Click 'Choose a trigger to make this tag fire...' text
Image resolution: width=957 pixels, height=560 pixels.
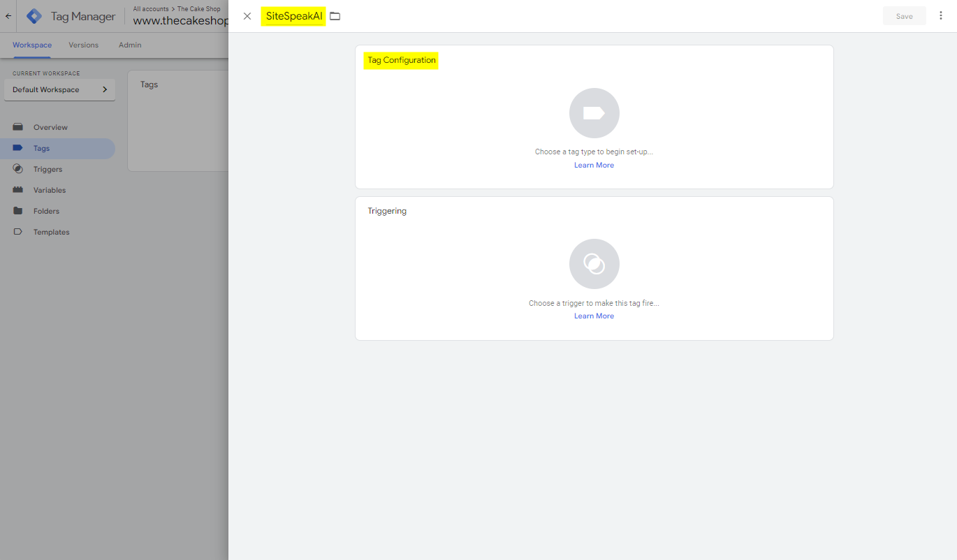click(x=594, y=303)
